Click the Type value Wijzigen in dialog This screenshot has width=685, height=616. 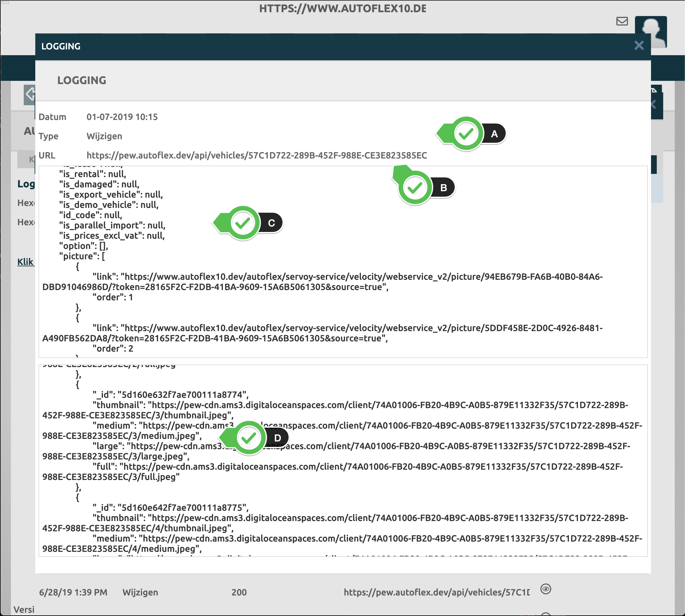pos(104,136)
